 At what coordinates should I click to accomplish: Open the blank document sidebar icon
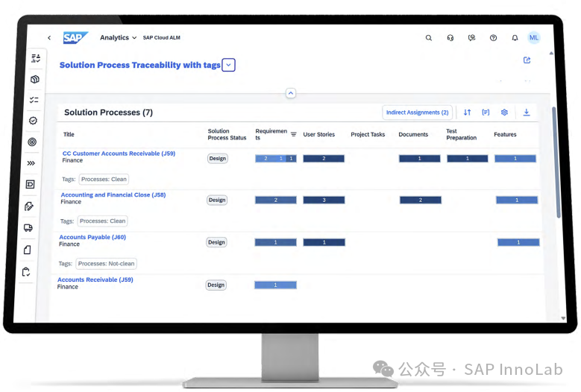(27, 250)
